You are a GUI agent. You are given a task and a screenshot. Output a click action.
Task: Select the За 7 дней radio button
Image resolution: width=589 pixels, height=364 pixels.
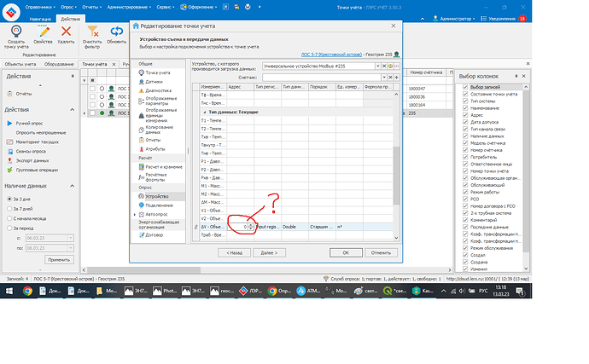click(9, 209)
